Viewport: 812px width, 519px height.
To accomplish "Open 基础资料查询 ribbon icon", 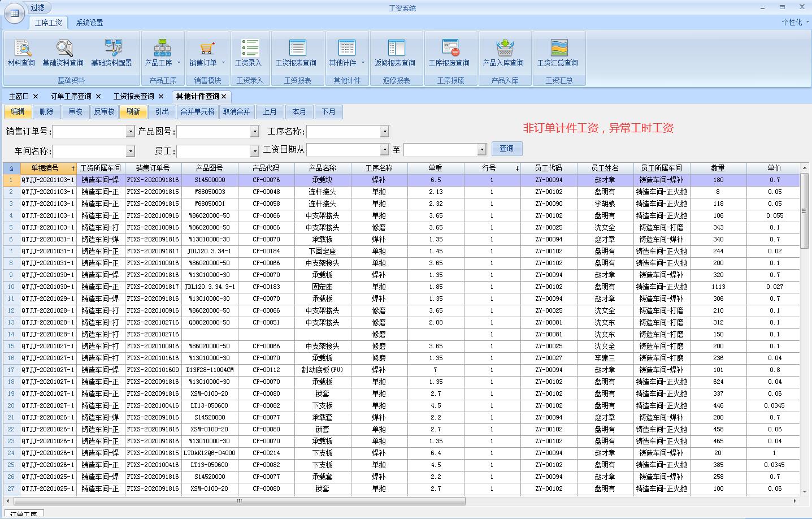I will pyautogui.click(x=63, y=53).
